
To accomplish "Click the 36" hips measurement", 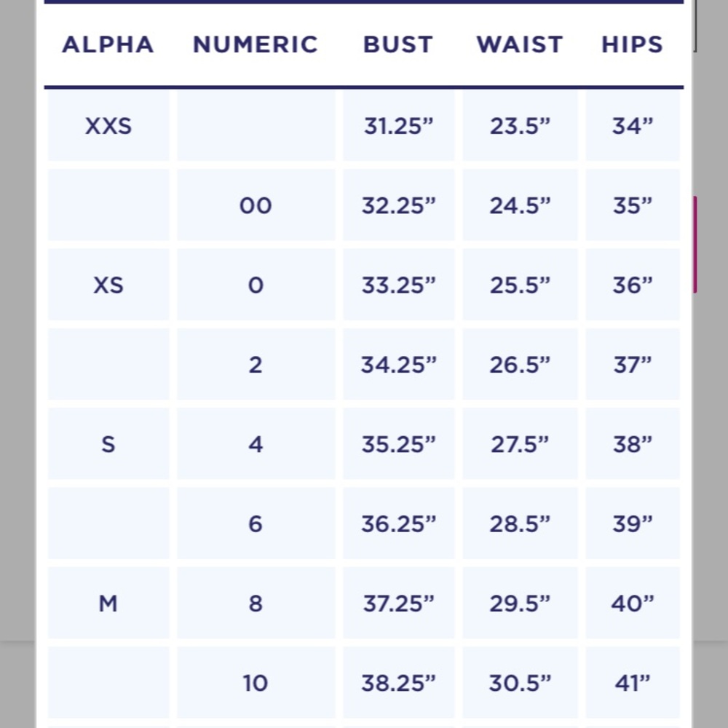I will click(x=632, y=285).
